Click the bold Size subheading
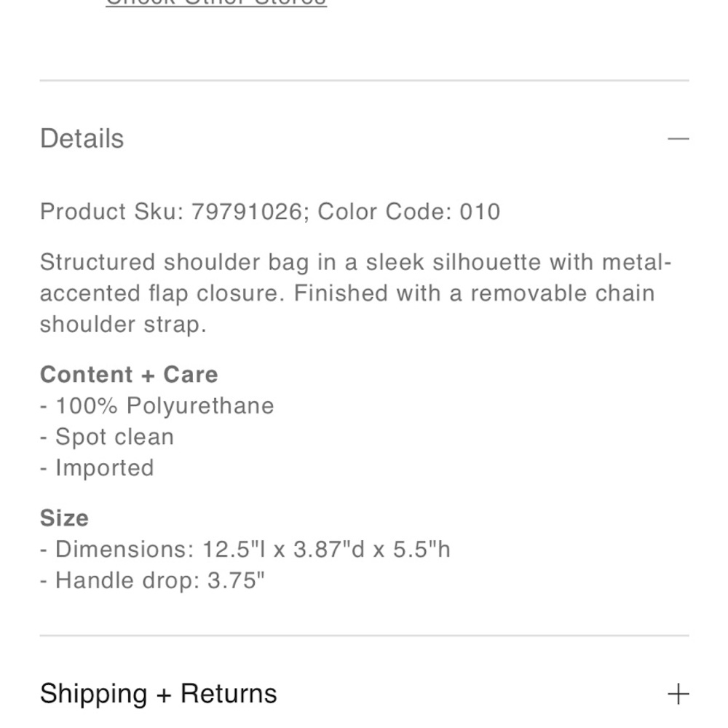Screen dimensions: 728x728 (64, 518)
